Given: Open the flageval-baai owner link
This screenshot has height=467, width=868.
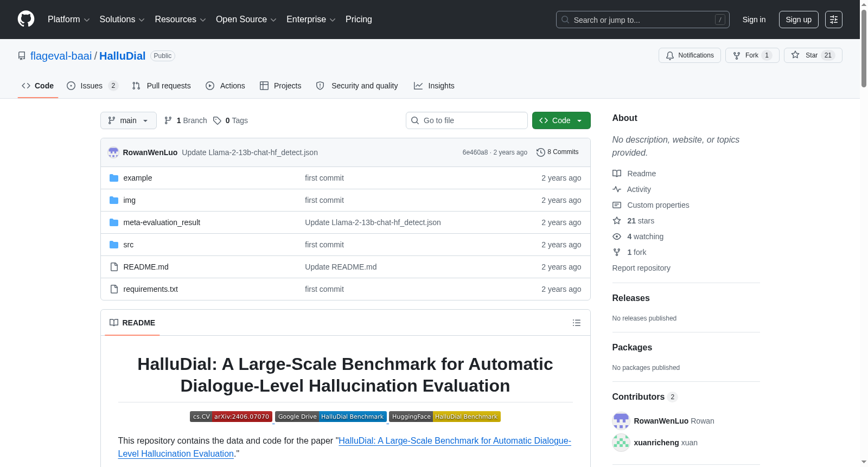Looking at the screenshot, I should click(x=61, y=56).
